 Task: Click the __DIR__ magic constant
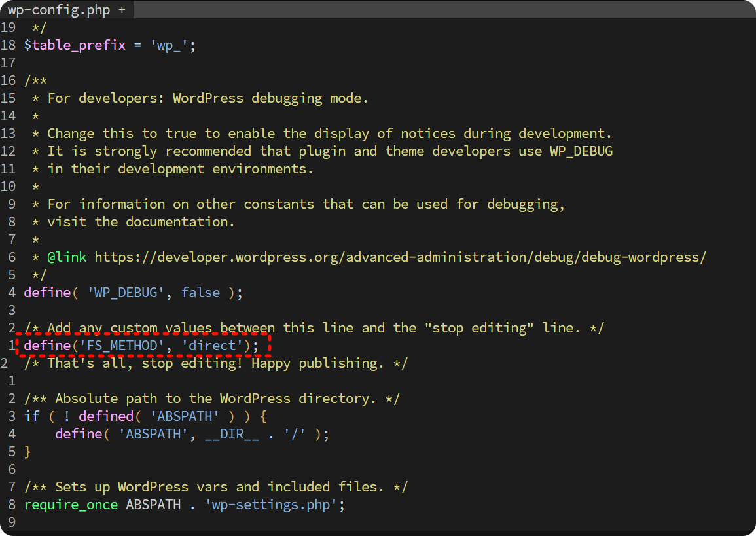232,434
